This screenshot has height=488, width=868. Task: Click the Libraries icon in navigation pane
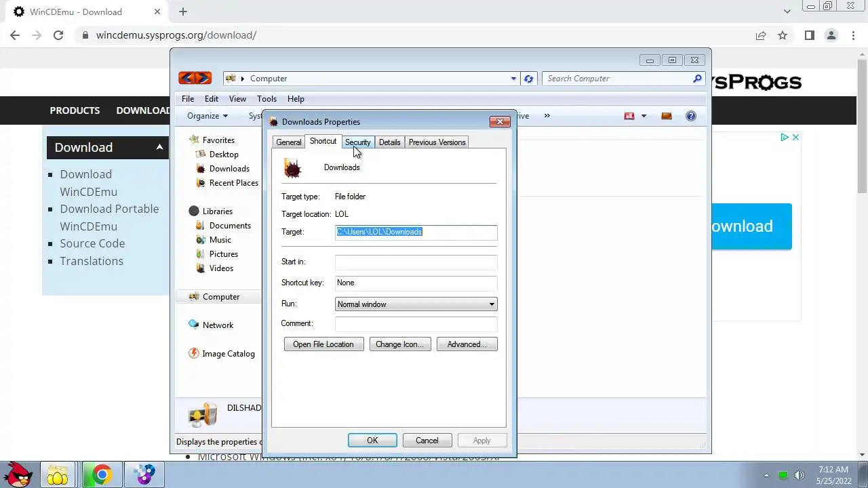[194, 211]
